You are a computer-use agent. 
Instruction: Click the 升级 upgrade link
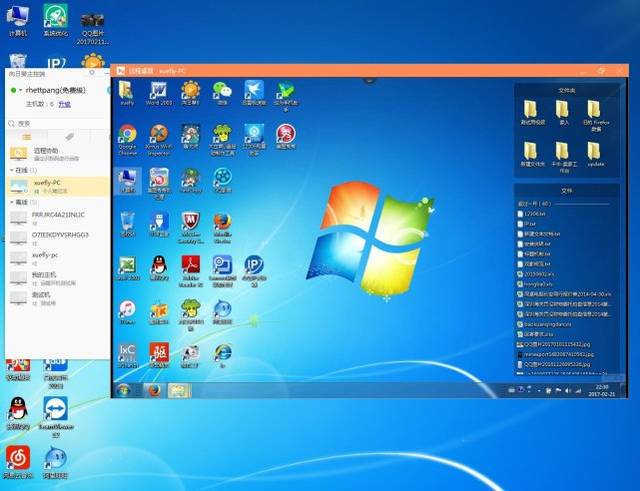coord(64,104)
